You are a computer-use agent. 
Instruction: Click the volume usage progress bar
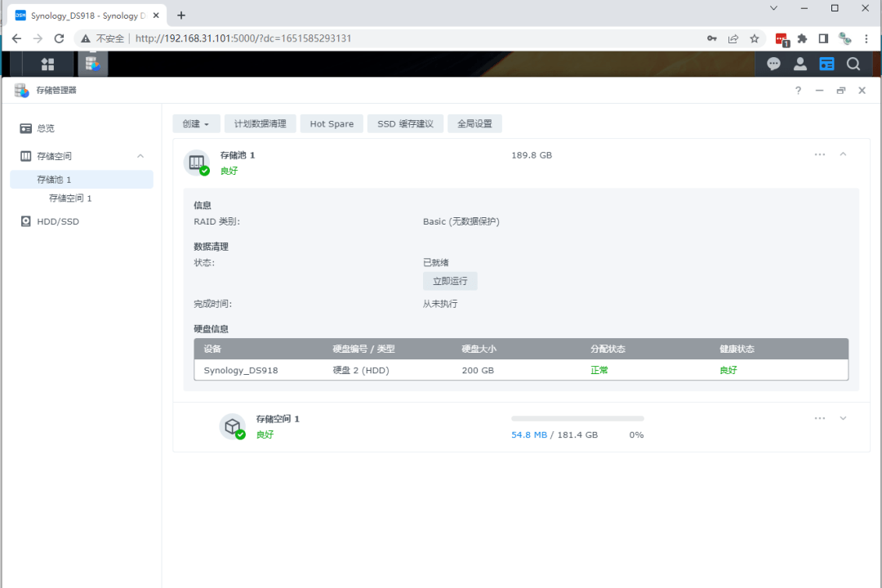coord(577,418)
